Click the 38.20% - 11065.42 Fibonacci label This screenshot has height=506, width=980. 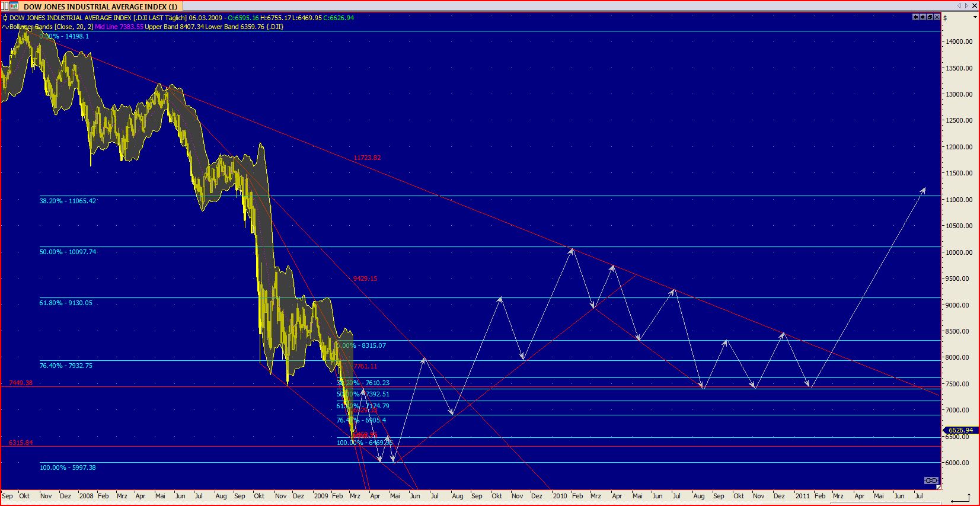(68, 201)
